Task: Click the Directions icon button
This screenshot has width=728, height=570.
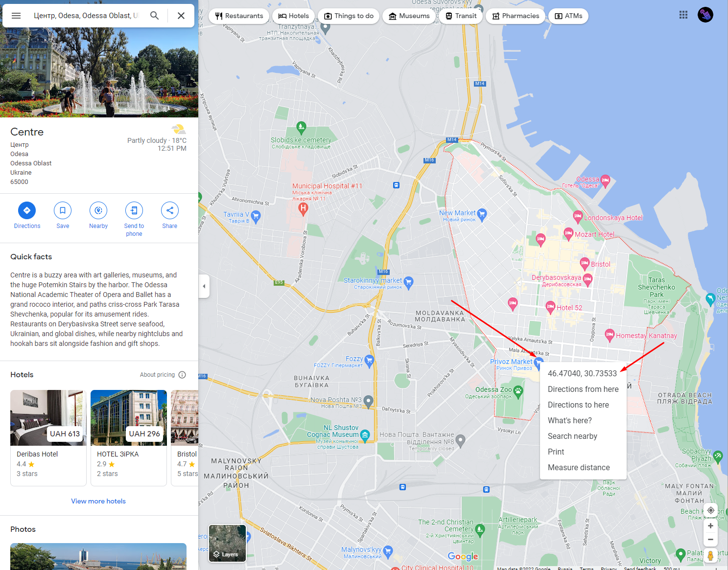Action: [27, 210]
